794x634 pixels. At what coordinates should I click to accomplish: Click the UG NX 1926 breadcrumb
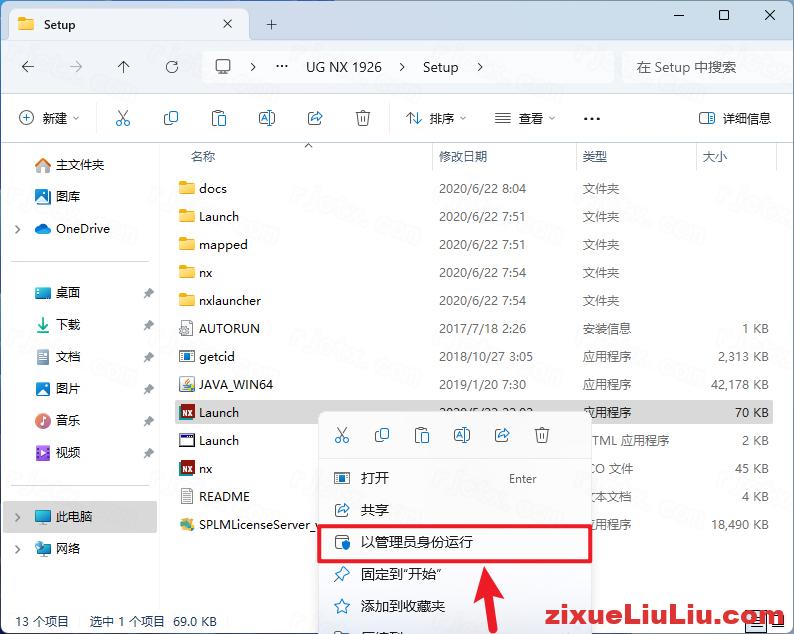[x=343, y=67]
